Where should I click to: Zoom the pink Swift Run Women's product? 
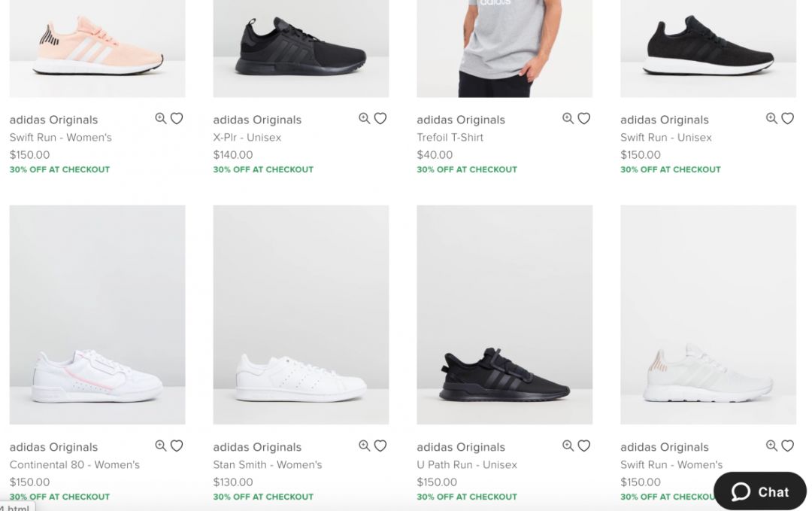[160, 118]
